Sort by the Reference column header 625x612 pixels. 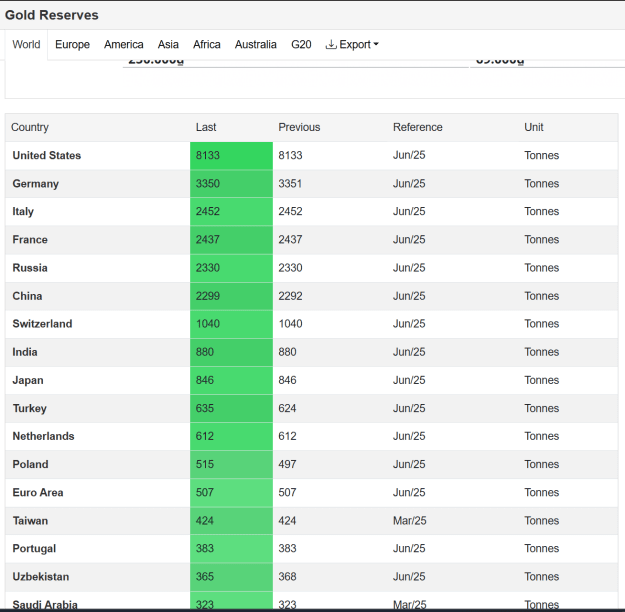[417, 127]
